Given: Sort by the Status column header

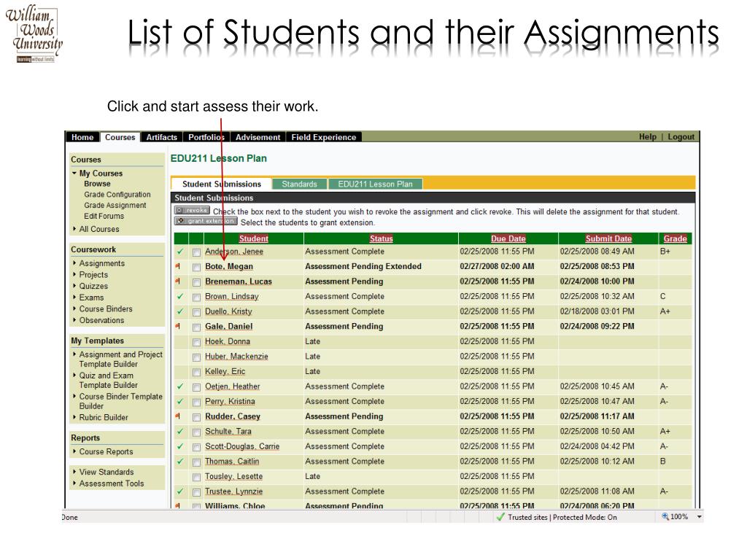Looking at the screenshot, I should [381, 238].
